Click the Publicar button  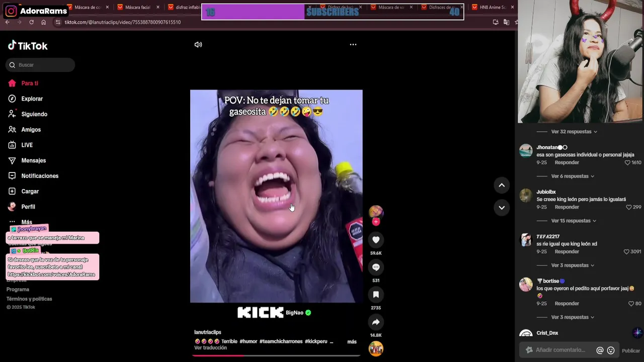pos(631,351)
